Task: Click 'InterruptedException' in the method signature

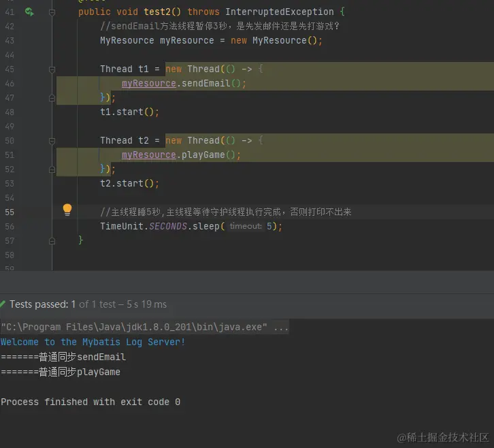Action: pos(280,12)
